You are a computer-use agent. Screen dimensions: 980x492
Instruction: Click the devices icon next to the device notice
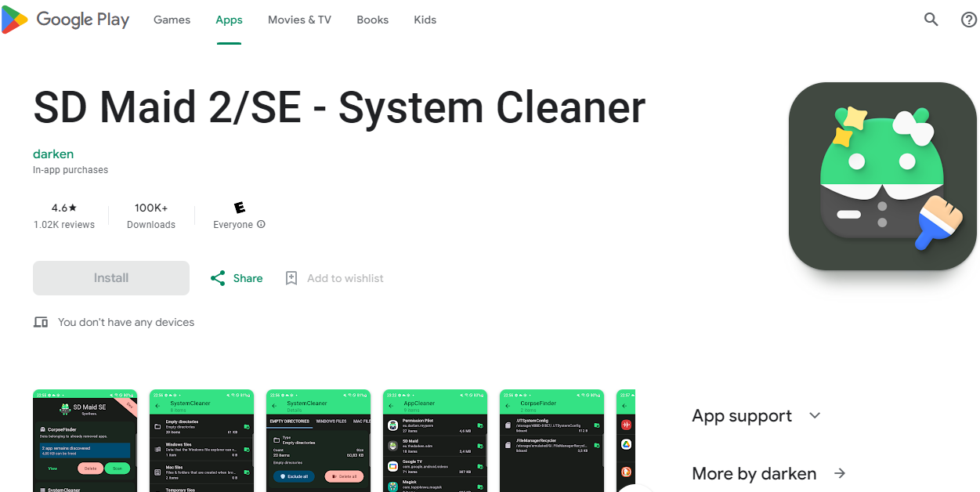(x=40, y=322)
